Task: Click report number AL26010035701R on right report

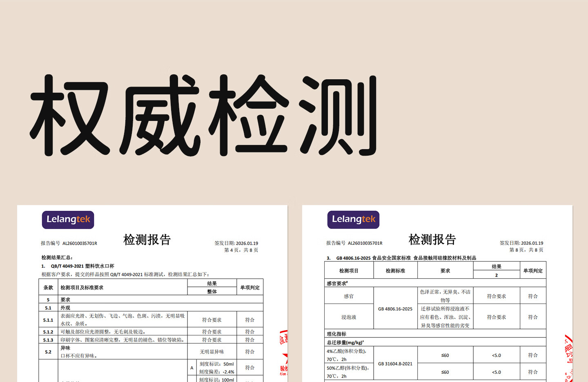Action: (x=365, y=243)
